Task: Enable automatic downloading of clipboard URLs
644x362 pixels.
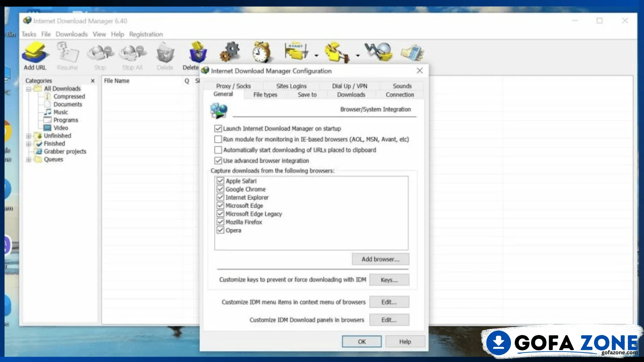Action: [218, 150]
